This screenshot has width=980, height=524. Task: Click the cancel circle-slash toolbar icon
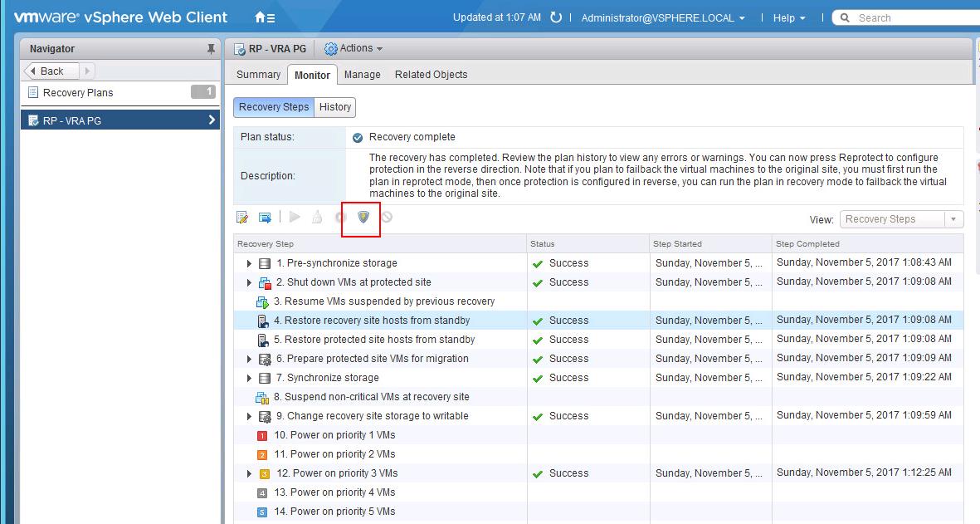[x=387, y=217]
